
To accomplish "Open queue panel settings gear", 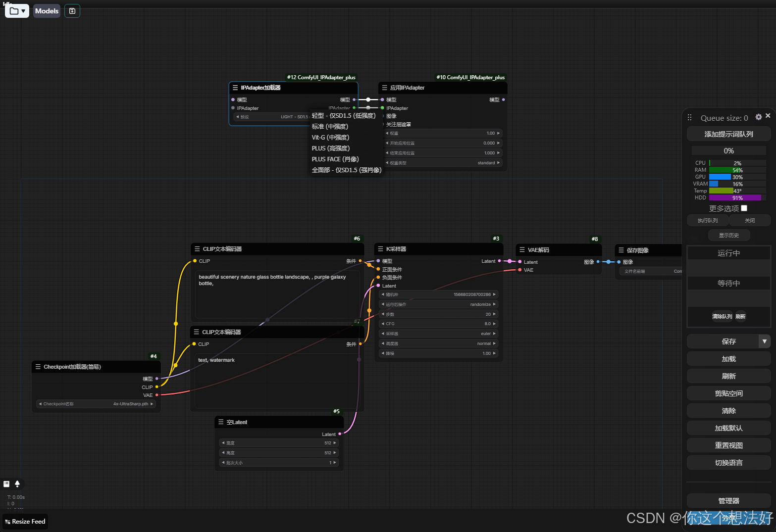I will [758, 117].
